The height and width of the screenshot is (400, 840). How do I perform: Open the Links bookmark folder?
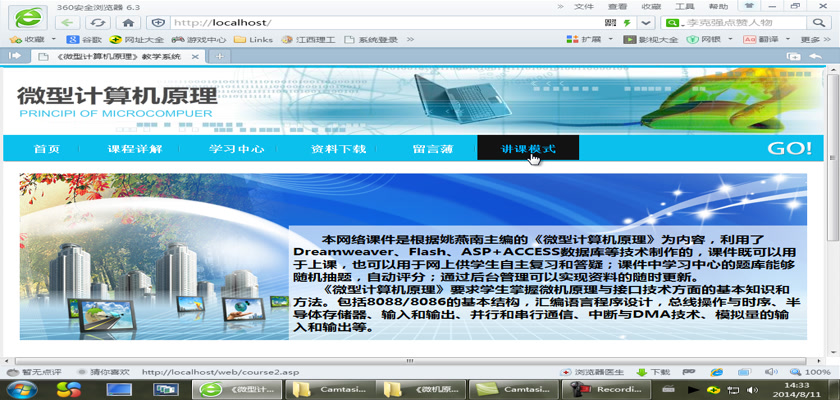pyautogui.click(x=253, y=40)
